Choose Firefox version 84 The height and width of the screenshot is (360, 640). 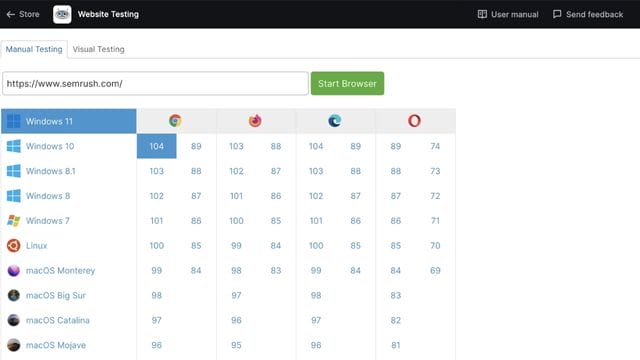[276, 246]
